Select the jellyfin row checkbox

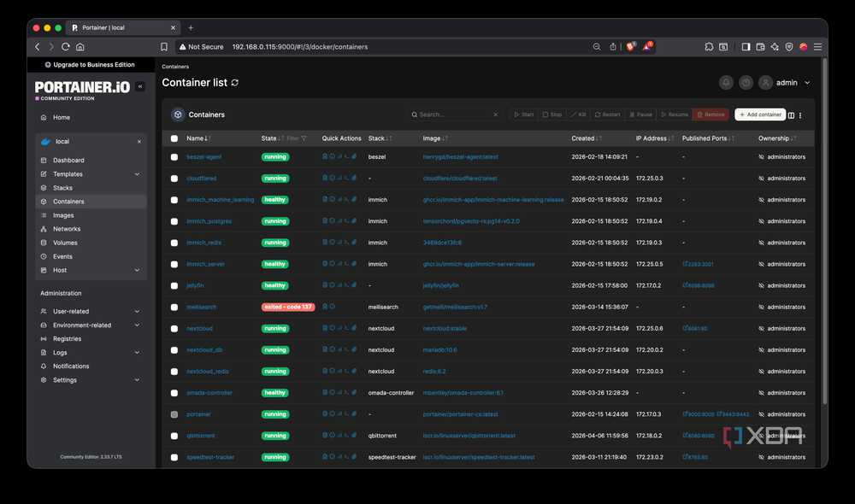coord(174,285)
